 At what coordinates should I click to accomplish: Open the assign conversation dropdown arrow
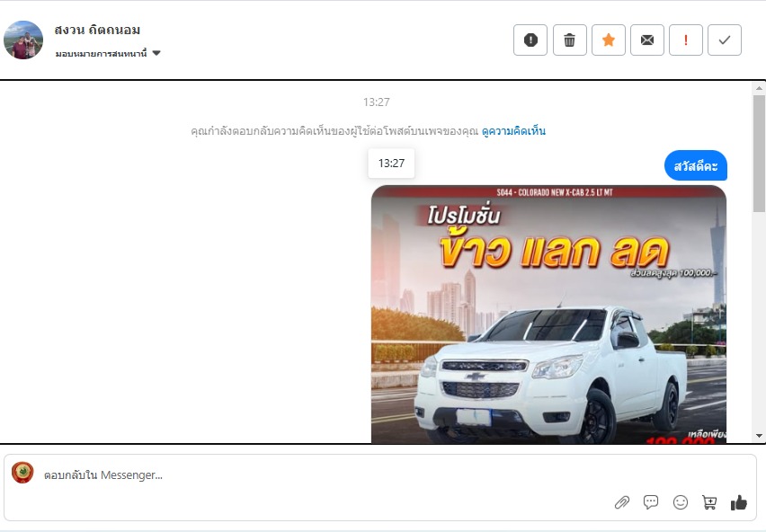pyautogui.click(x=156, y=53)
